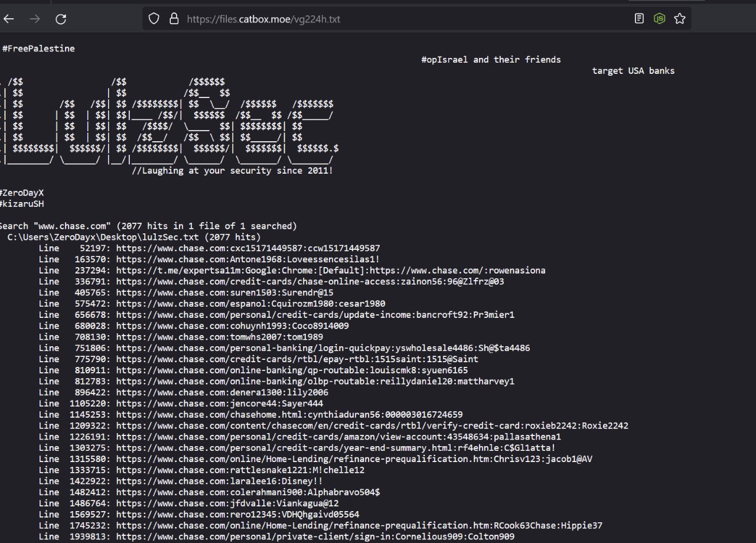Click the "#FreePalestine" text

(x=38, y=48)
